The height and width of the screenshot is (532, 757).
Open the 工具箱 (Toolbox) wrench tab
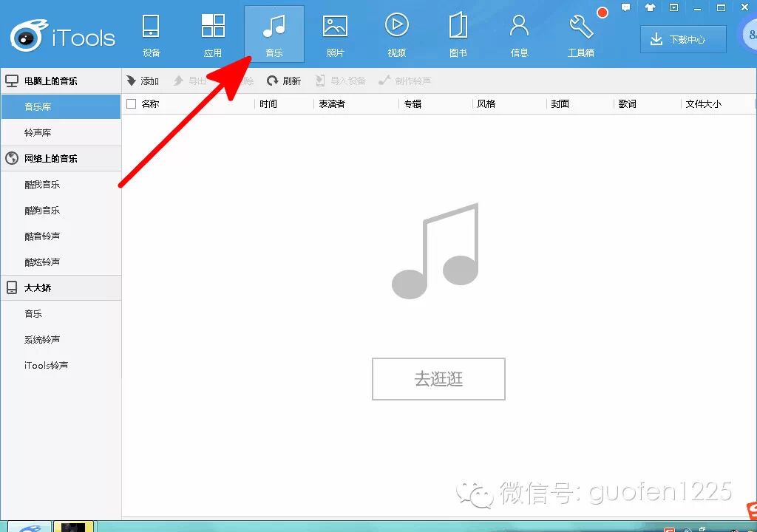tap(580, 35)
